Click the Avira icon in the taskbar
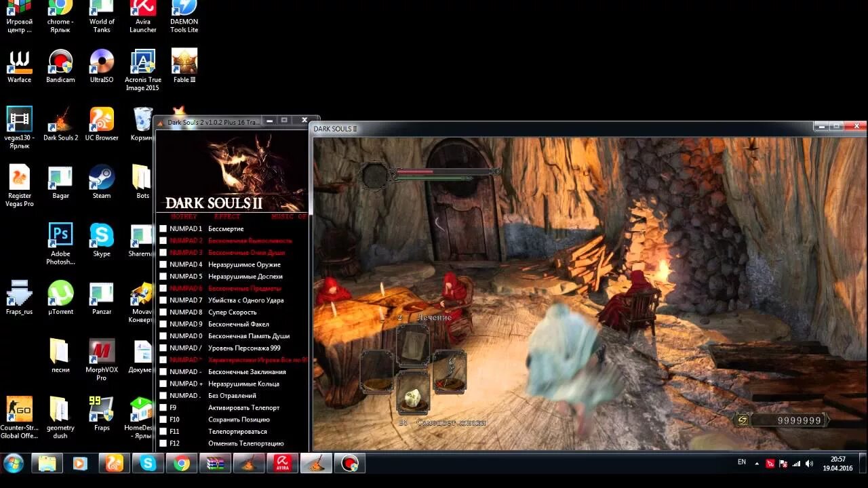This screenshot has width=868, height=488. coord(282,464)
